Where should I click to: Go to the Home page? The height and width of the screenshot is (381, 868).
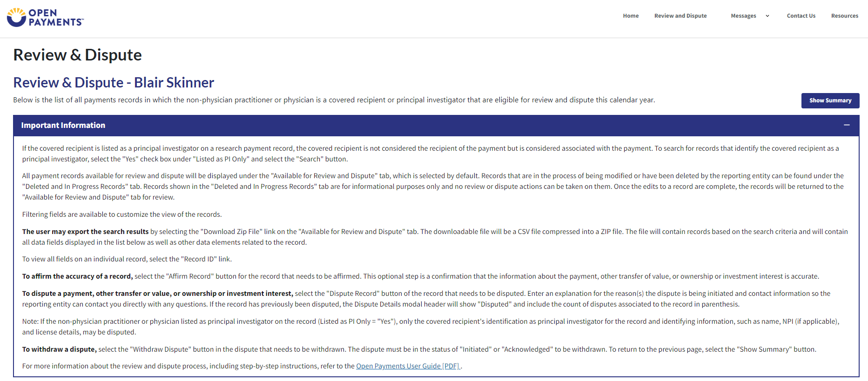(x=631, y=16)
